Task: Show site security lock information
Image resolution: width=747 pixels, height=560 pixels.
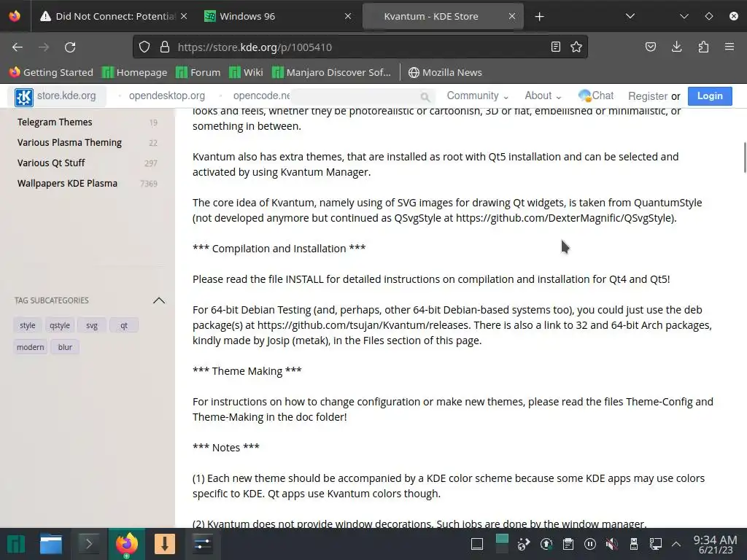Action: [x=165, y=47]
